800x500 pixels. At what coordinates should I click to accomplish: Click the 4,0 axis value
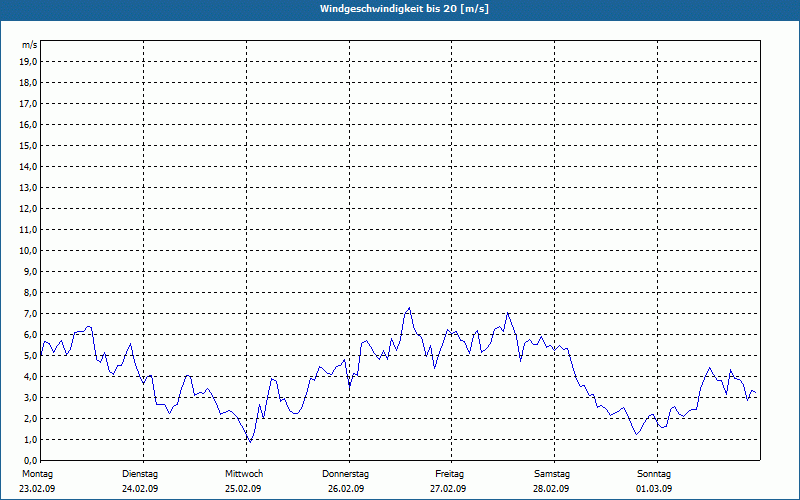(x=30, y=377)
